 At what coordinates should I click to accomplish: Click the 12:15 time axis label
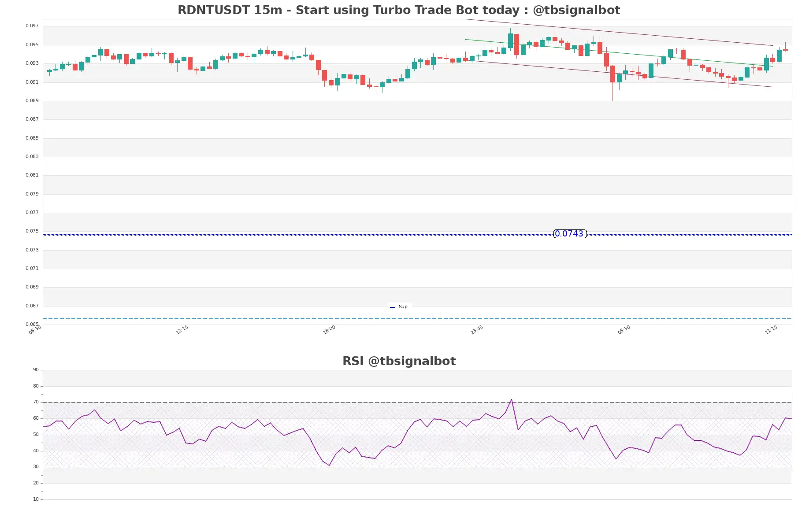coord(182,330)
